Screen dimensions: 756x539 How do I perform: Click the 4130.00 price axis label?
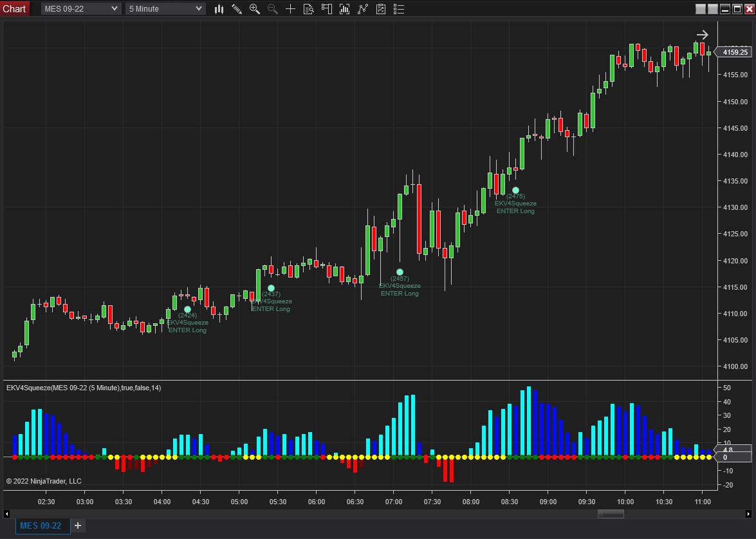pos(735,207)
